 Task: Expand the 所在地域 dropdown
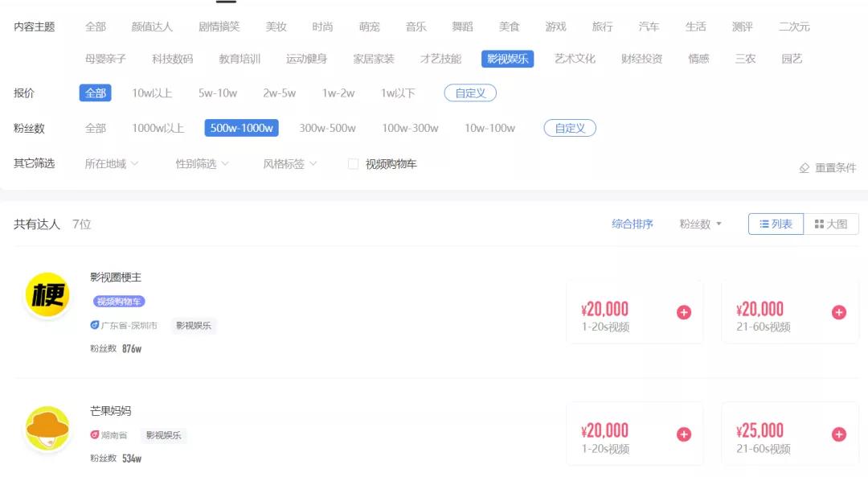(111, 164)
